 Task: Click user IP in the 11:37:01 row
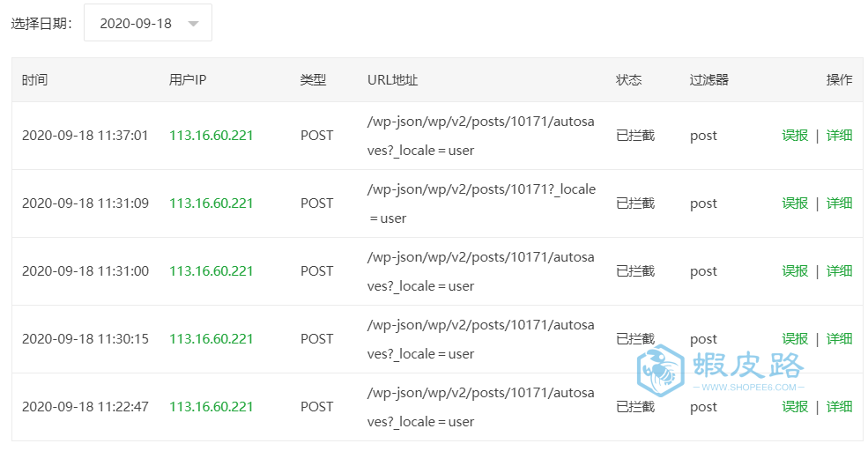click(x=211, y=136)
